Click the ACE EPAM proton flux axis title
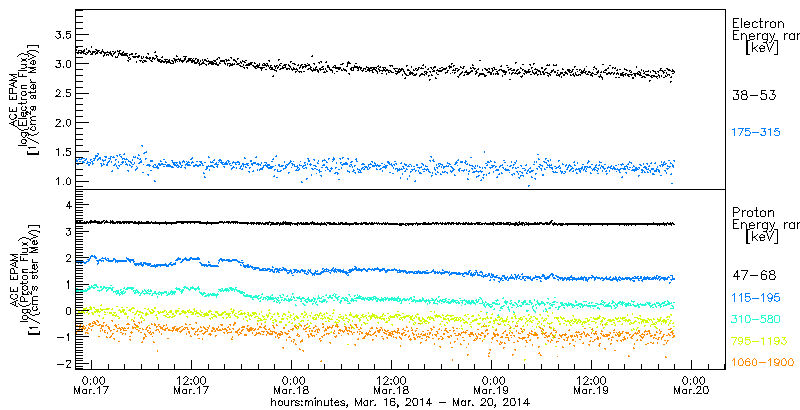Screen dimensions: 800x410 point(22,280)
